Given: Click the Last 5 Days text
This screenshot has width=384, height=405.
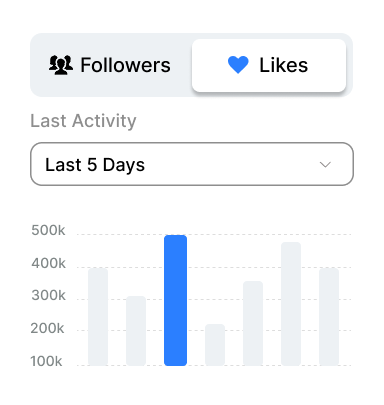Looking at the screenshot, I should pyautogui.click(x=95, y=165).
